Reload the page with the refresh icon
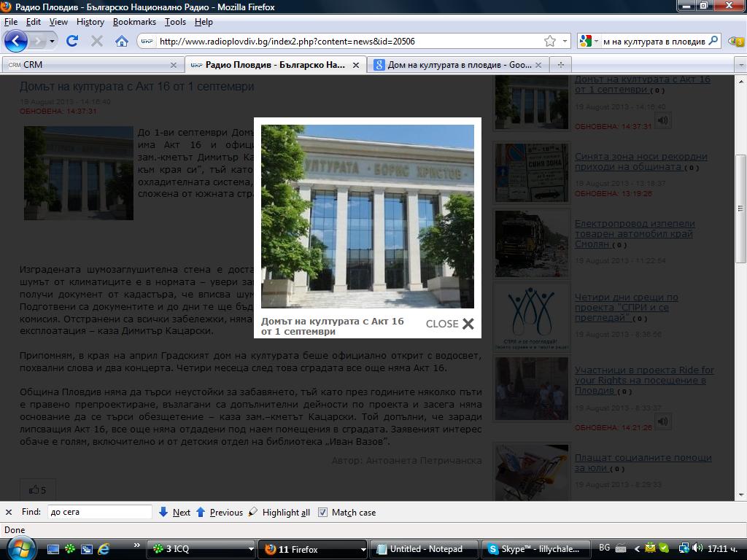 pos(72,41)
